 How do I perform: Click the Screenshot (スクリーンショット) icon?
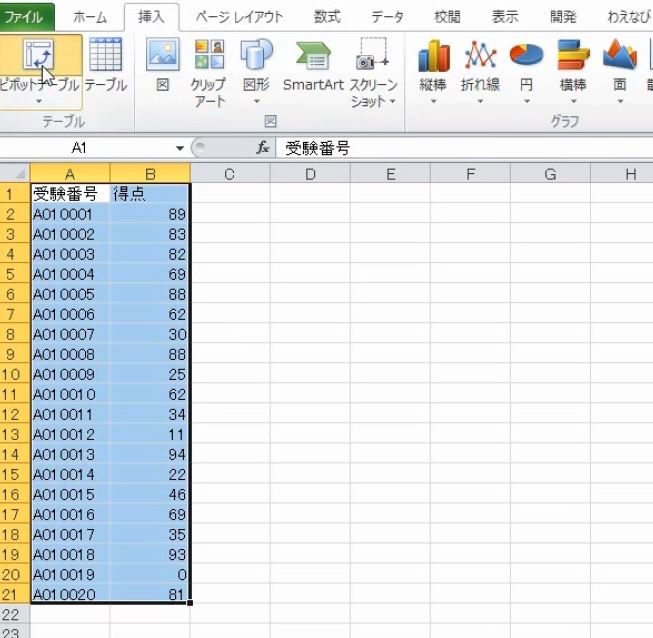372,54
